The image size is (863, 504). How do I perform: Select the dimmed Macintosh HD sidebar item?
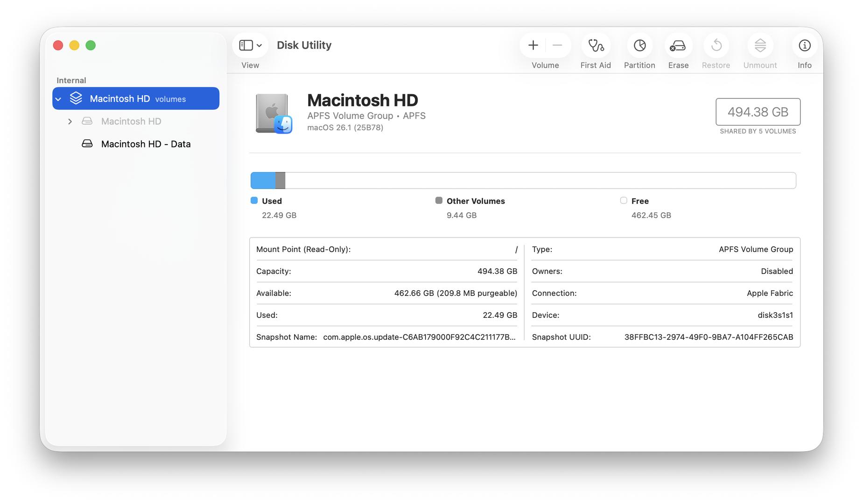point(131,121)
